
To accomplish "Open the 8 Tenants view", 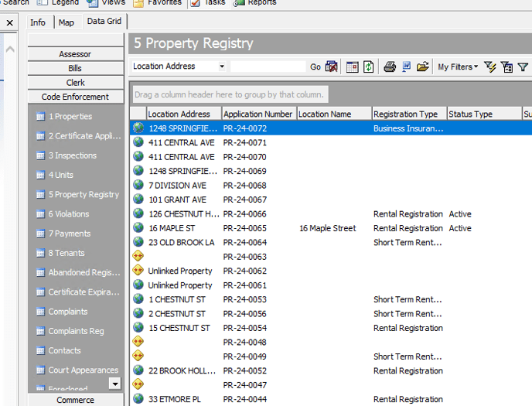I will 60,253.
